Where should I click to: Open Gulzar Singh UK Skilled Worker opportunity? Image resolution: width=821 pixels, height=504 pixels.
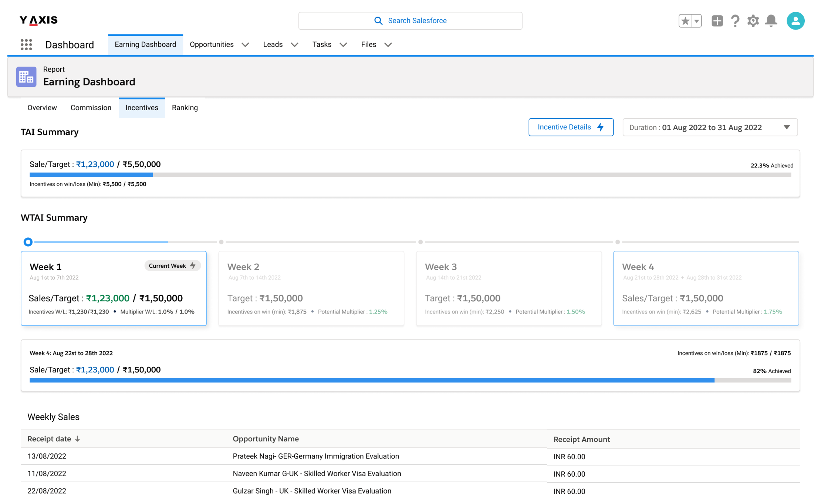(x=312, y=491)
